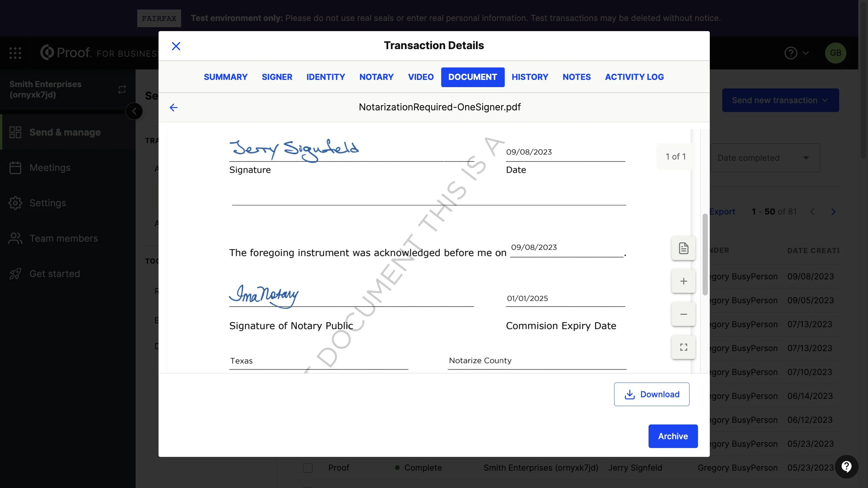Viewport: 868px width, 488px height.
Task: Open the help menu icon in header
Action: click(790, 53)
